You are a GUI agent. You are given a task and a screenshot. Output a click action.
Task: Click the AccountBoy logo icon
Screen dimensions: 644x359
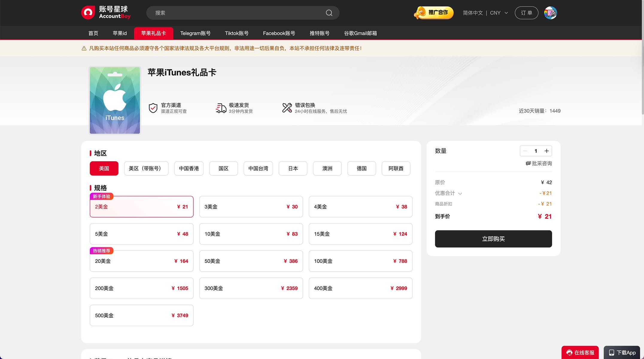[88, 13]
